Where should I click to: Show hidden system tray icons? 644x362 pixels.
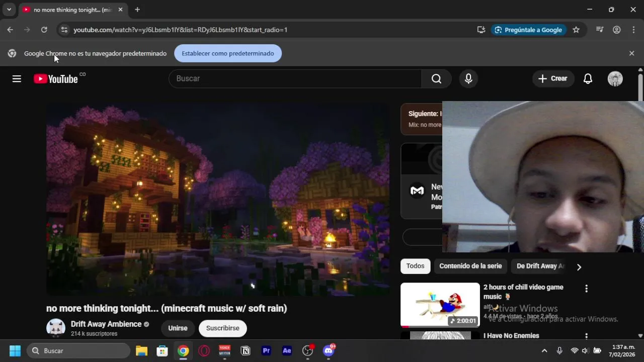(544, 350)
